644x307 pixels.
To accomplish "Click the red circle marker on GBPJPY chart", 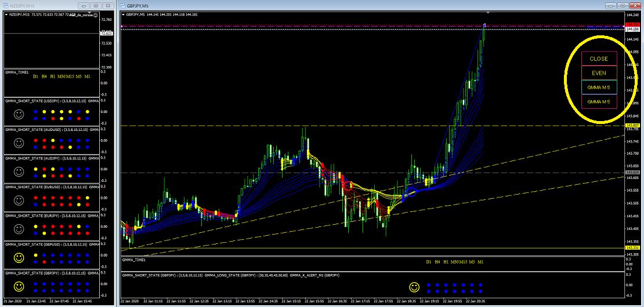I will (348, 186).
